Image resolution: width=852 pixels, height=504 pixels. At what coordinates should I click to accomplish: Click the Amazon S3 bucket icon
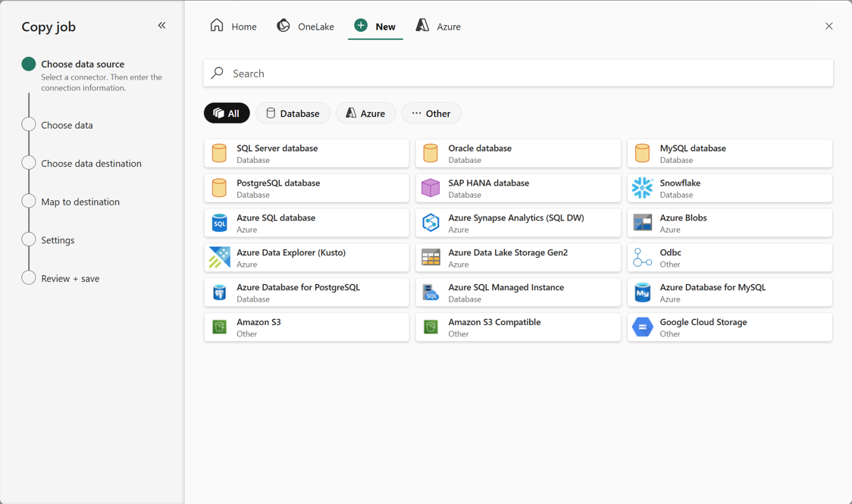tap(219, 327)
